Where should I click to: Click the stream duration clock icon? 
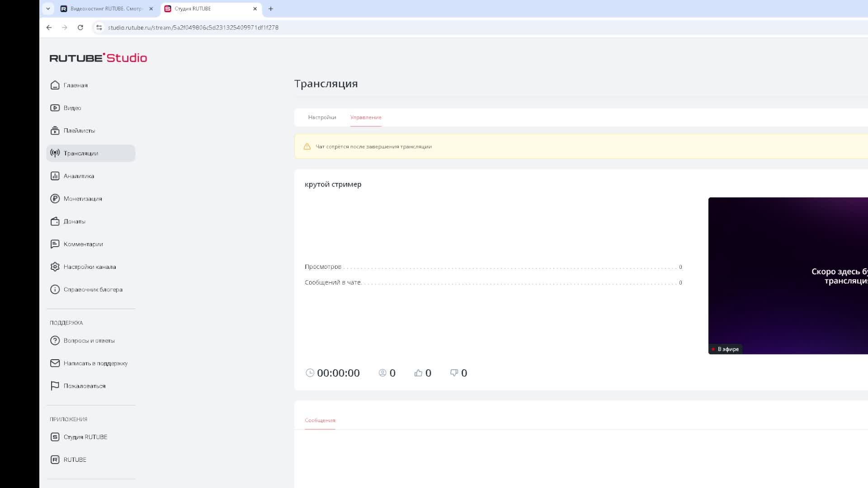310,373
